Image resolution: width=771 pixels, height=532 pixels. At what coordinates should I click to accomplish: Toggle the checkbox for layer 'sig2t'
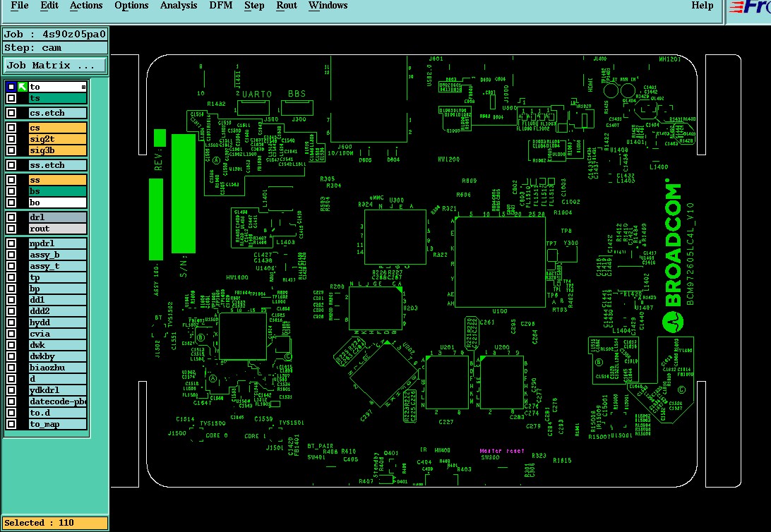click(x=11, y=139)
